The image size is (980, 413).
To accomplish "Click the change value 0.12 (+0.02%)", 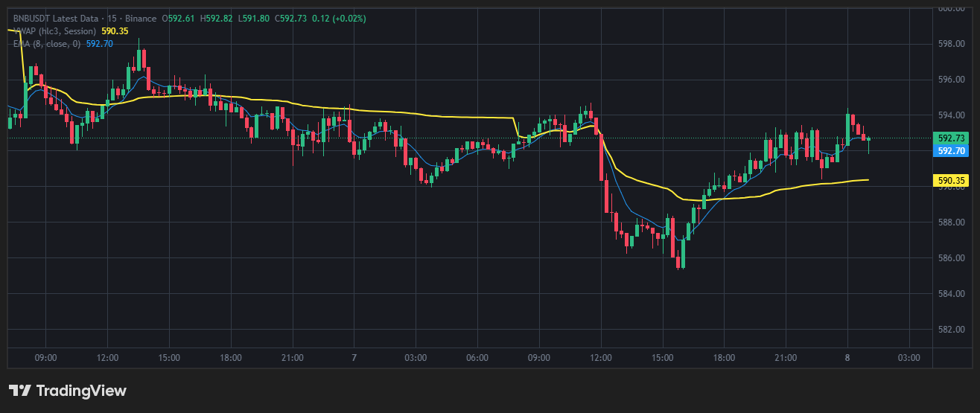I will 340,18.
